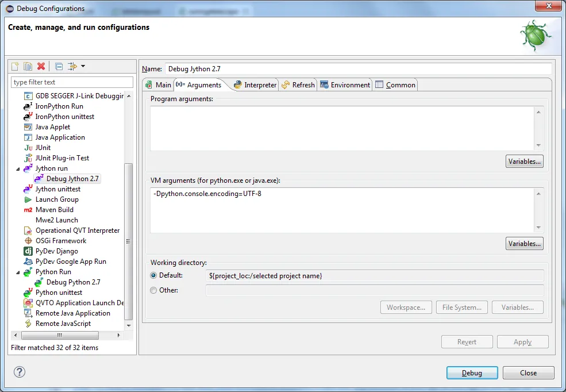
Task: Duplicate the selected launch configuration
Action: (28, 66)
